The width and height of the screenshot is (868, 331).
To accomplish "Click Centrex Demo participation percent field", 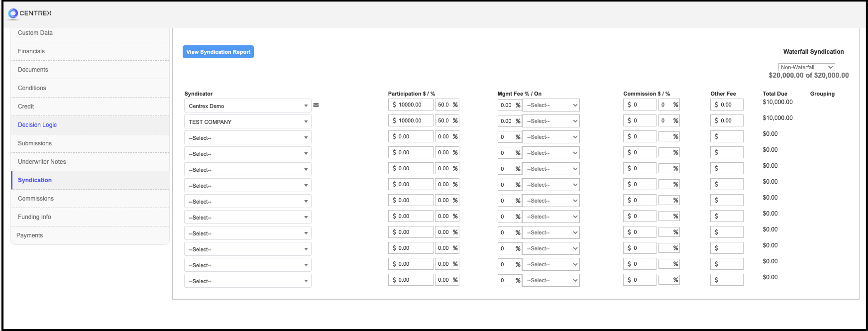I will click(x=447, y=105).
